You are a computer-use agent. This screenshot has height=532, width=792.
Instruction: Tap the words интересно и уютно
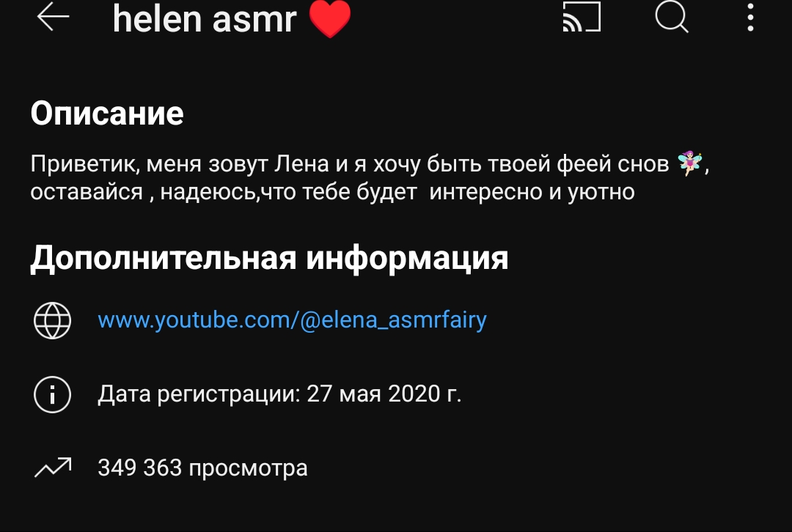click(x=532, y=192)
